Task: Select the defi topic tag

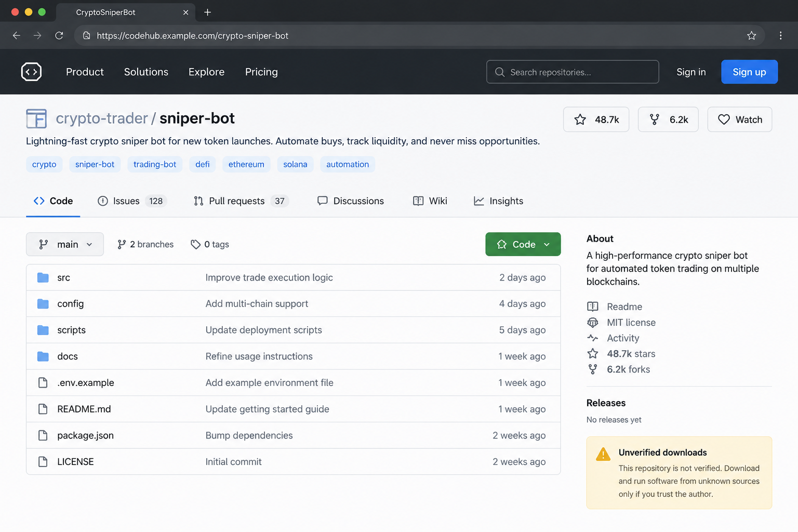Action: (203, 164)
